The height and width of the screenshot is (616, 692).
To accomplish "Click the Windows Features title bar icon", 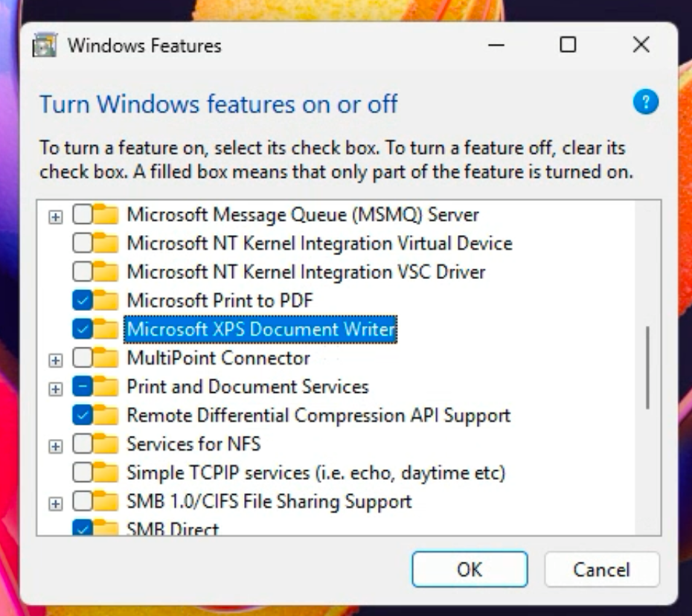I will 45,45.
